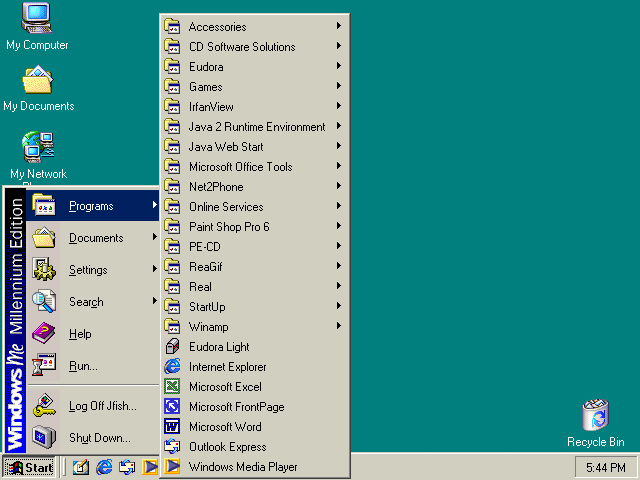
Task: Launch Internet Explorer from quick launch bar
Action: (104, 467)
